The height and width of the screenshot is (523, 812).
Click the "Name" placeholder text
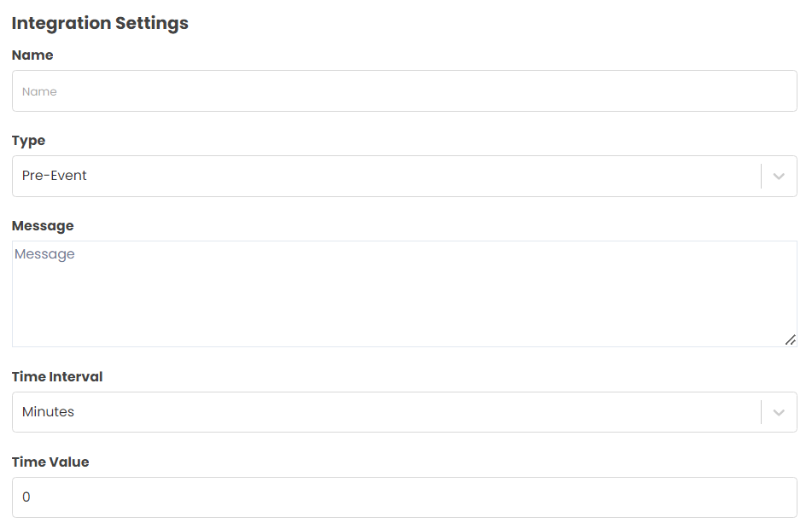tap(39, 91)
